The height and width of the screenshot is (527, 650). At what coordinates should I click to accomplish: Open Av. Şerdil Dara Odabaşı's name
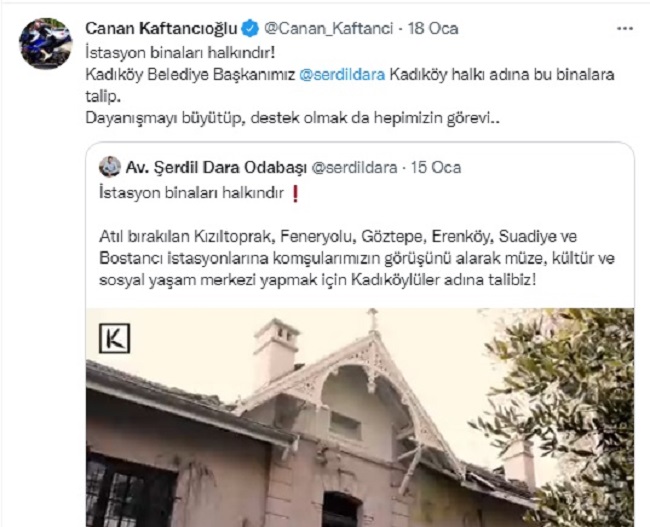pos(216,168)
